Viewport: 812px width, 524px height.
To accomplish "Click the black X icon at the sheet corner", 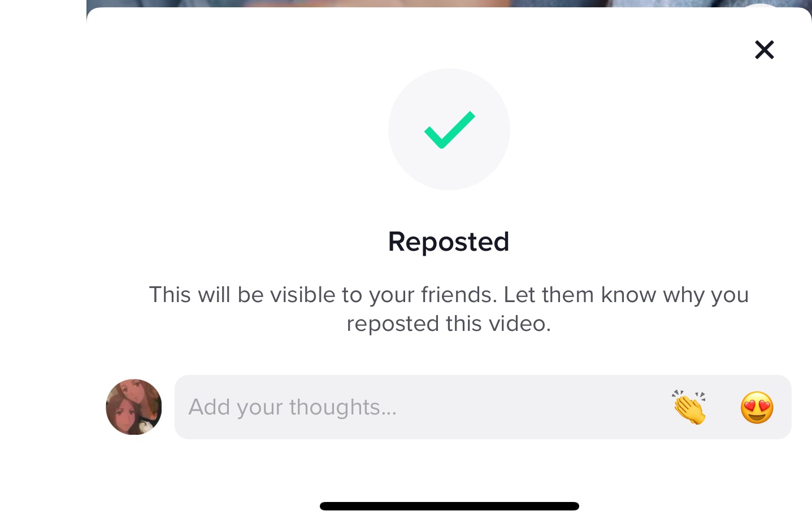I will (764, 50).
